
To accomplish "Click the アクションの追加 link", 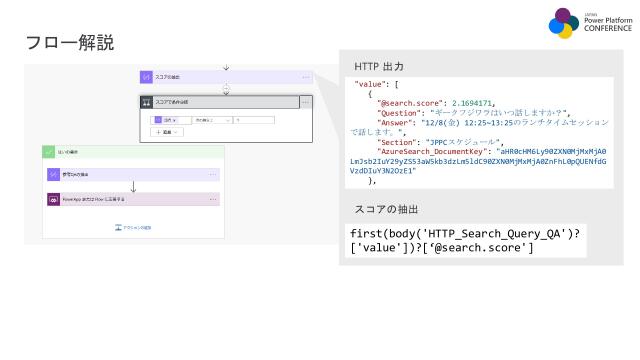I will pyautogui.click(x=133, y=227).
